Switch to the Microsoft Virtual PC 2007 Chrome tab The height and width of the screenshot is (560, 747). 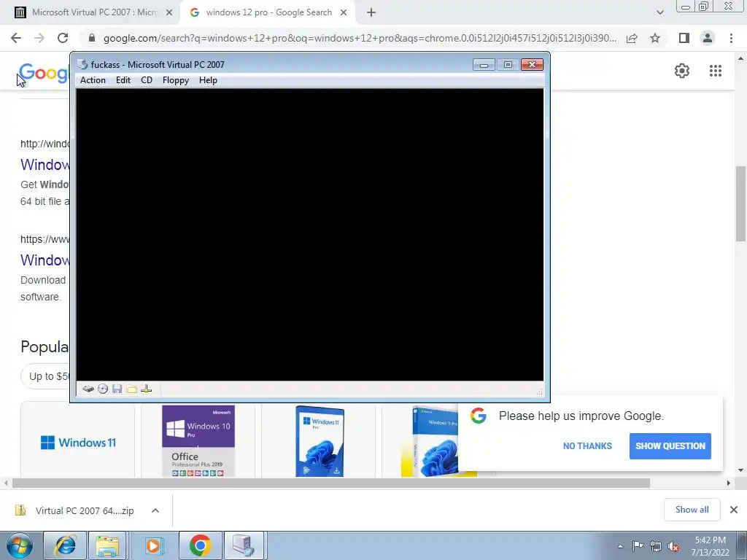coord(90,13)
